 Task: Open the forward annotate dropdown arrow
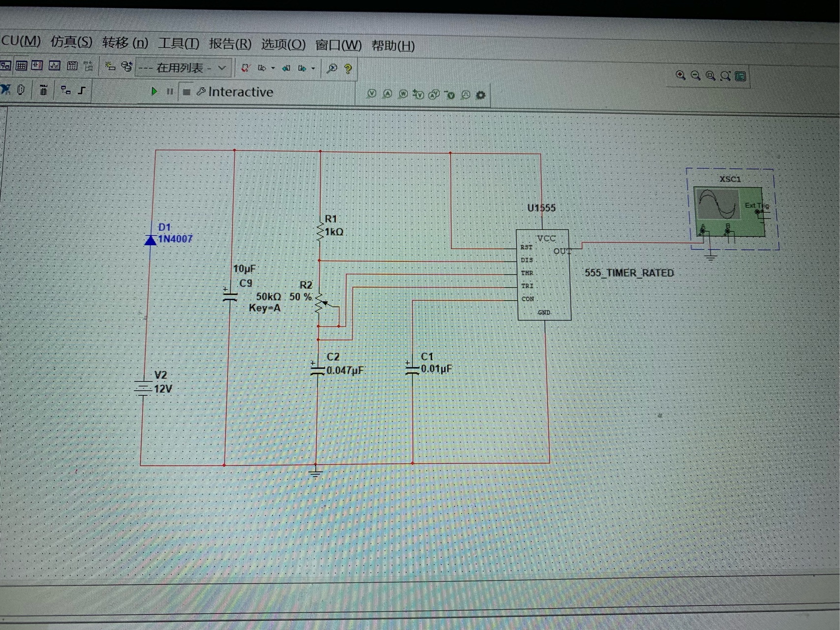(x=313, y=69)
